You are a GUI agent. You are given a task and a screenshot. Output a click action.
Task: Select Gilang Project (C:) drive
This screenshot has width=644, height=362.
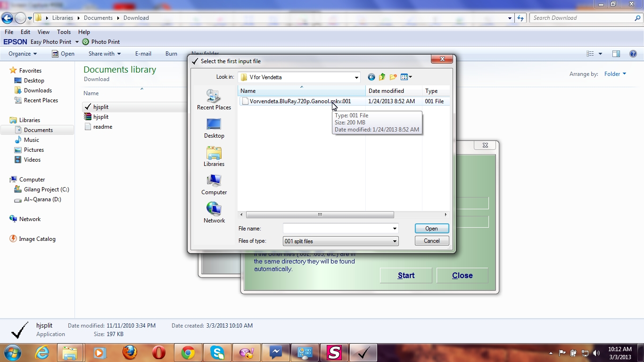[x=46, y=189]
